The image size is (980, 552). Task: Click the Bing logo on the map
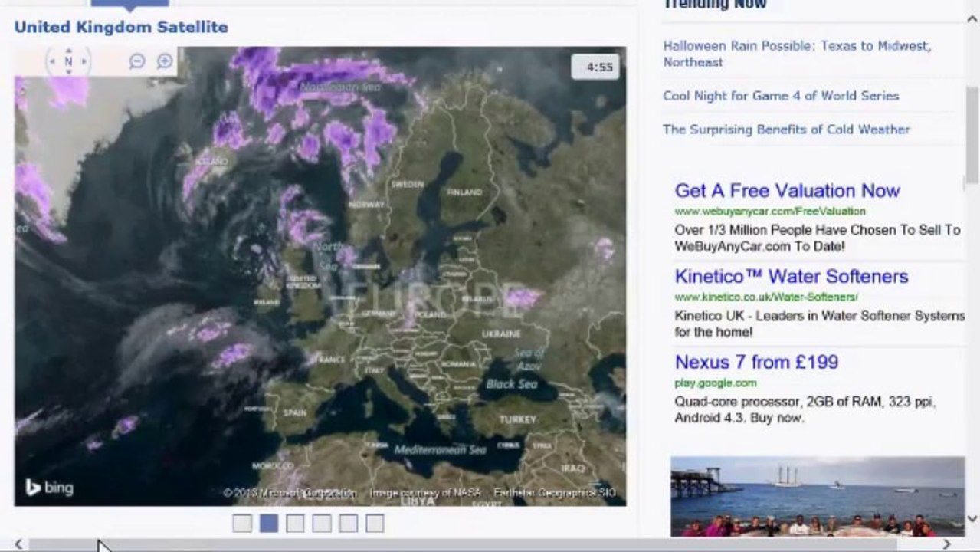[x=49, y=487]
